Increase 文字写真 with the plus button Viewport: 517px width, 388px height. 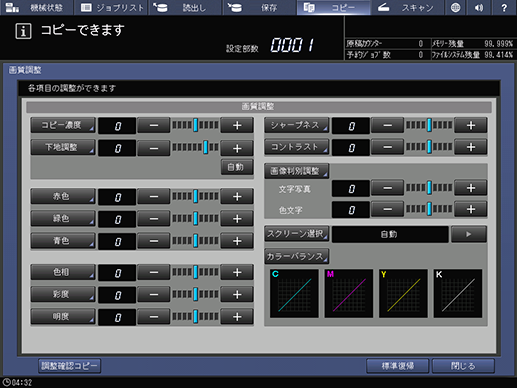point(471,188)
